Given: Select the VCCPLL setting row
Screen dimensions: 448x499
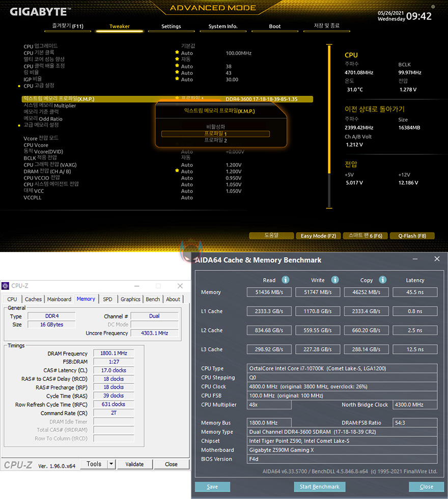Looking at the screenshot, I should (x=33, y=198).
